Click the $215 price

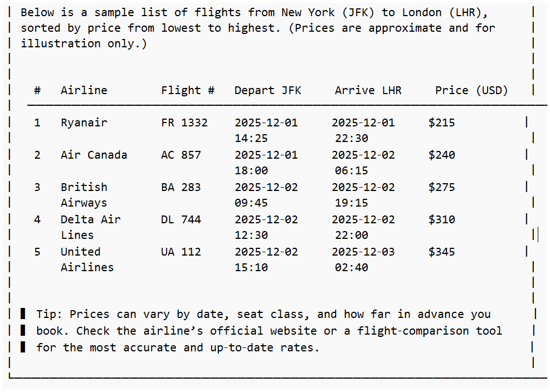pyautogui.click(x=441, y=122)
